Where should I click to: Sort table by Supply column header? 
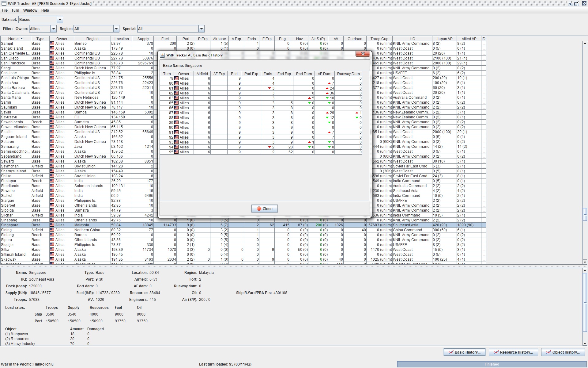coord(143,39)
